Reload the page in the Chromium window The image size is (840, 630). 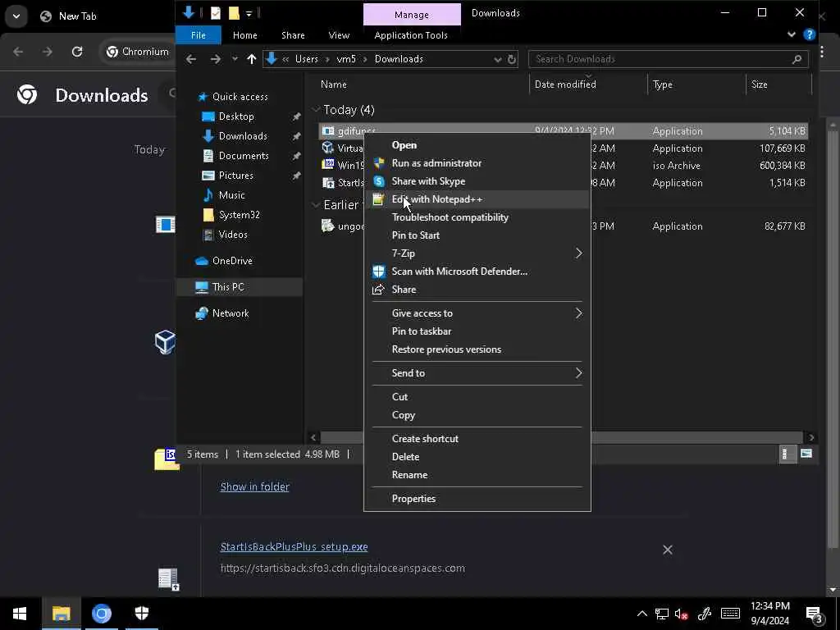pos(77,52)
